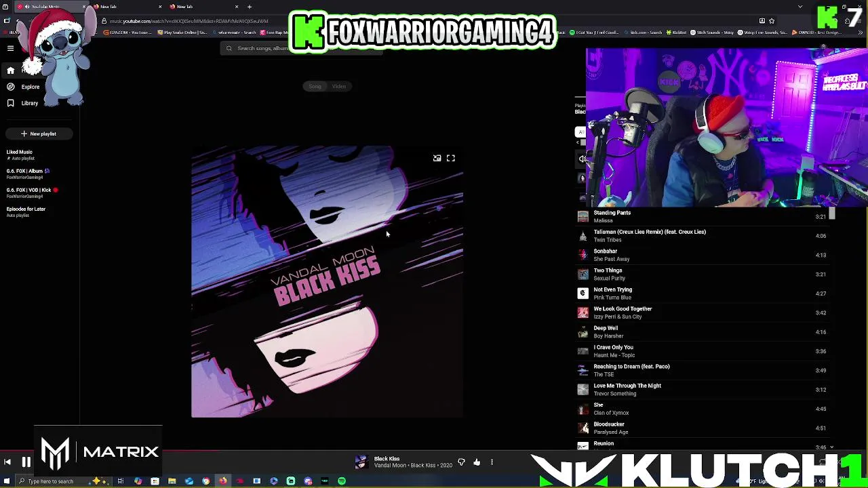Play Reaching to Dream (feat. Paco)
This screenshot has height=488, width=868.
point(704,370)
